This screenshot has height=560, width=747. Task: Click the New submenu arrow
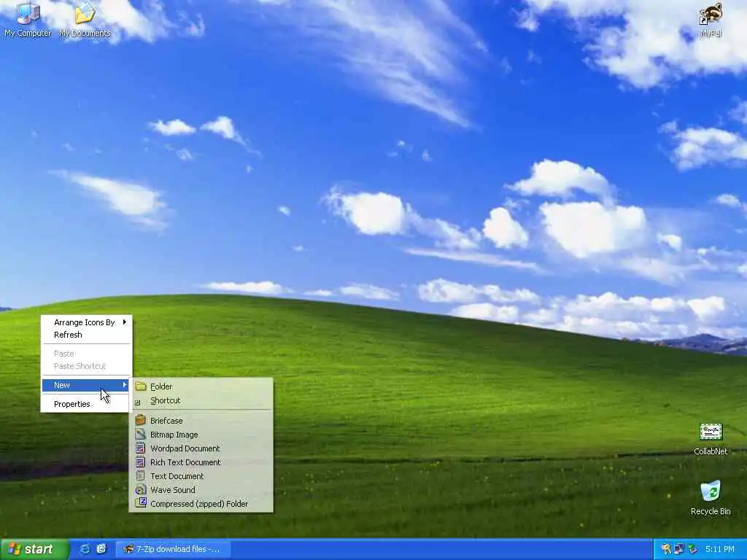pyautogui.click(x=124, y=384)
